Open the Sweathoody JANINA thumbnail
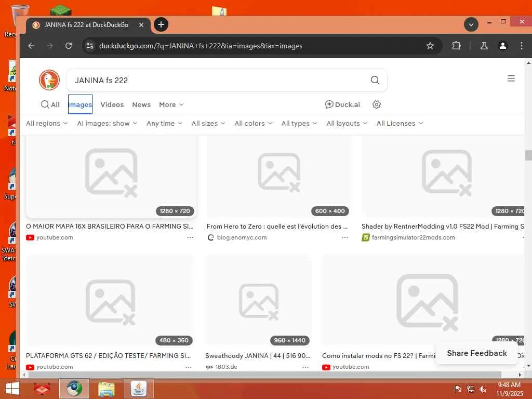The image size is (532, 399). [x=258, y=301]
